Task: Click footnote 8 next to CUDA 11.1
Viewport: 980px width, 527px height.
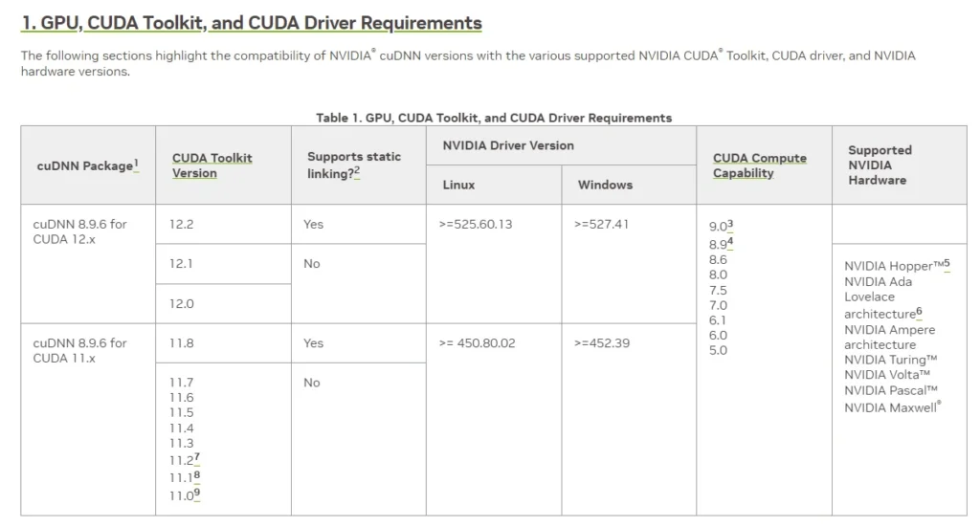Action: click(196, 475)
